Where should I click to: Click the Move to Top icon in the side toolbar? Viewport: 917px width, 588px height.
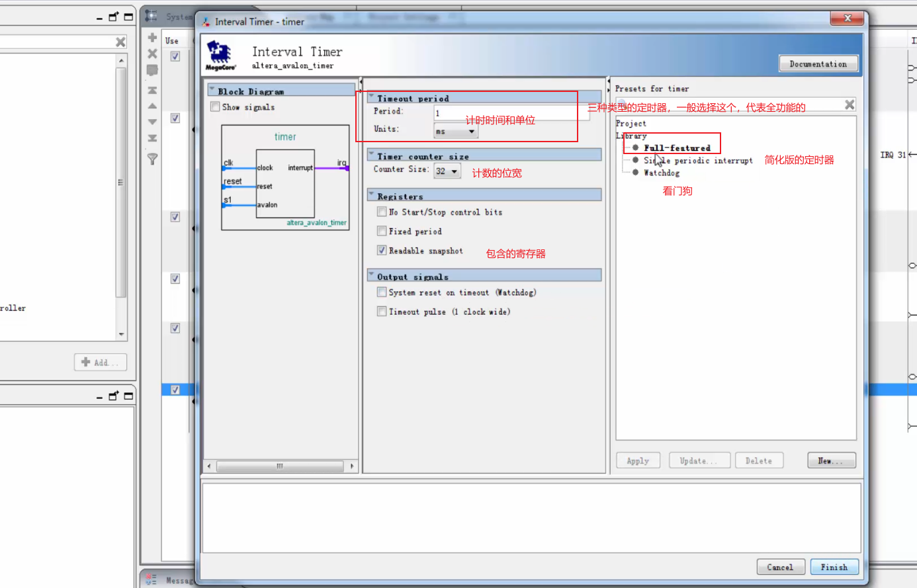point(152,90)
